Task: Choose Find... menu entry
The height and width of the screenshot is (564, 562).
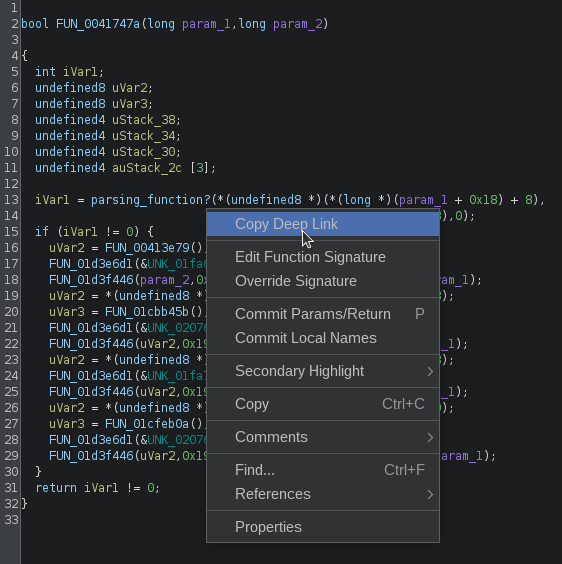Action: (x=323, y=470)
